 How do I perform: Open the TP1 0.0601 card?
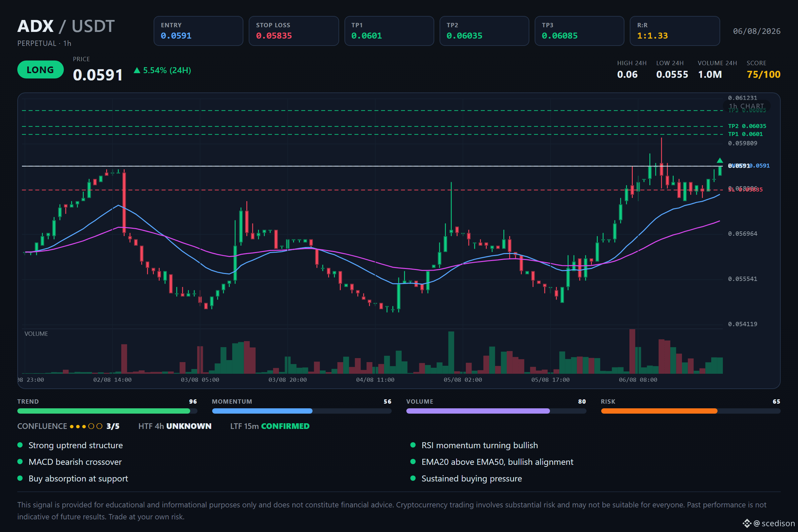(x=389, y=31)
